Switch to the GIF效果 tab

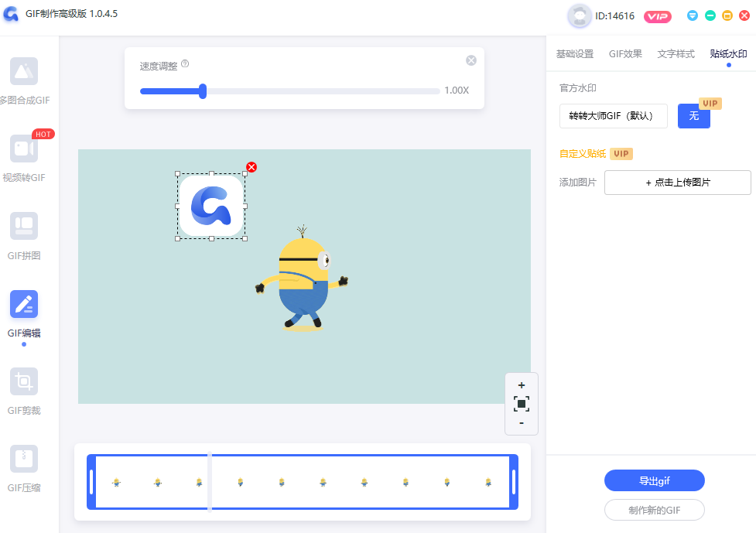pyautogui.click(x=625, y=54)
